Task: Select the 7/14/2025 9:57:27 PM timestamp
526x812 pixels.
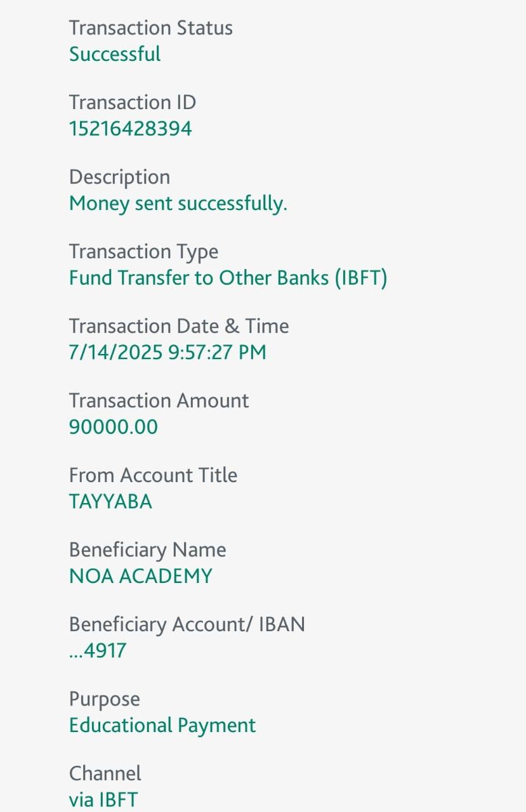Action: coord(167,352)
